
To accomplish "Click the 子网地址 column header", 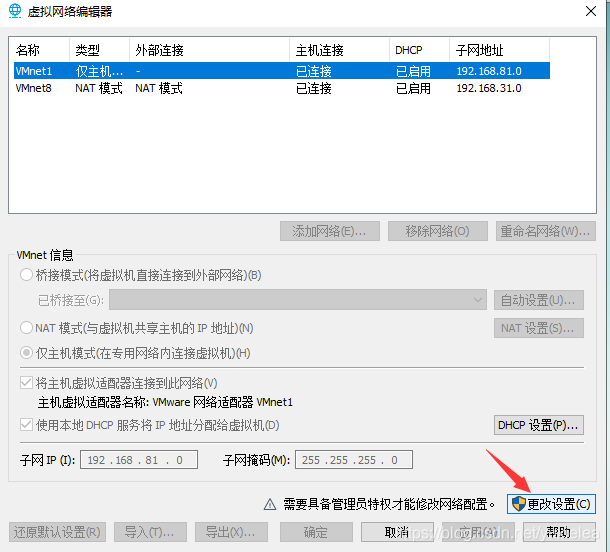I will point(500,50).
